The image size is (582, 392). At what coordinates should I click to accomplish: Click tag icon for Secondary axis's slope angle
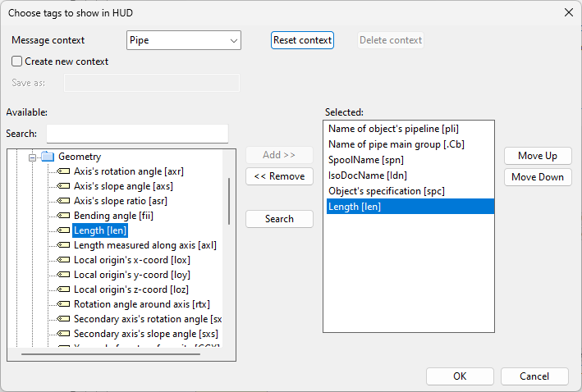click(64, 334)
